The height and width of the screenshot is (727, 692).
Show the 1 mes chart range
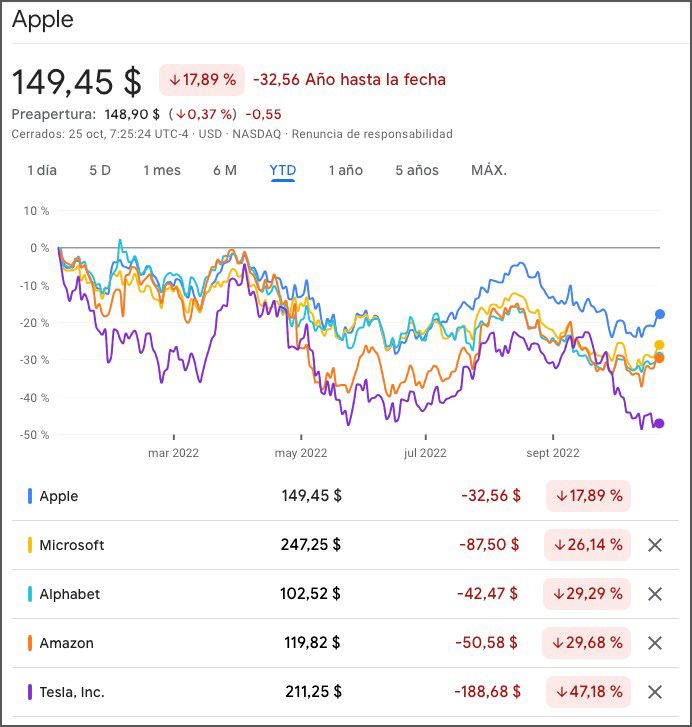[162, 170]
